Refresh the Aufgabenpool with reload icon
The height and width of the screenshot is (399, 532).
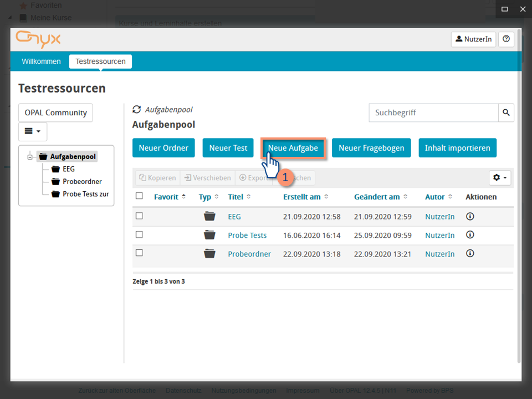click(136, 110)
